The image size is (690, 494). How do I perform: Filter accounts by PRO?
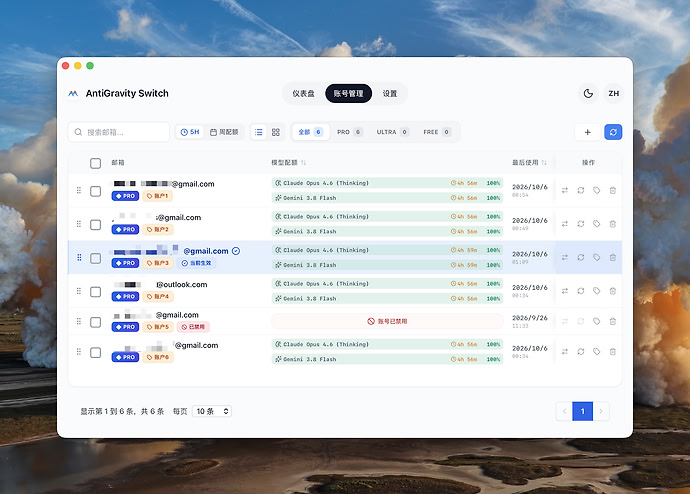(x=349, y=132)
